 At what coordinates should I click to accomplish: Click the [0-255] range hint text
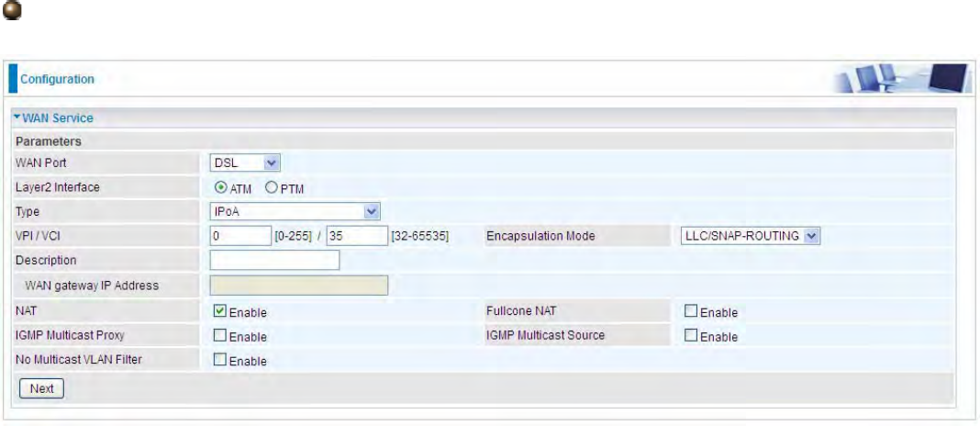[x=293, y=237]
